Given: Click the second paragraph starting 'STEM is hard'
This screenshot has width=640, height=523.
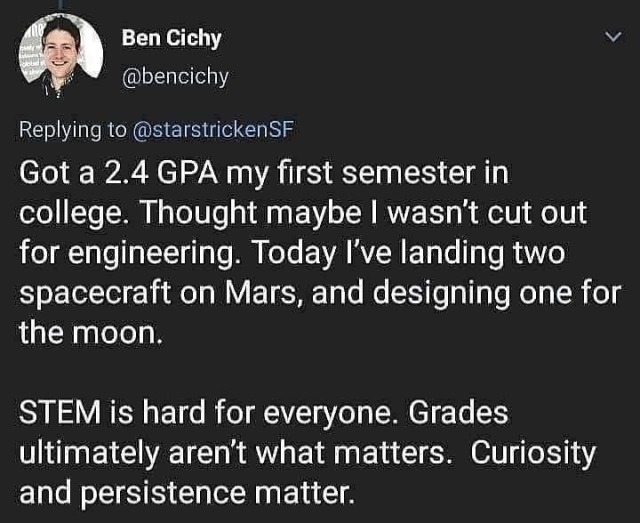Looking at the screenshot, I should [x=307, y=452].
